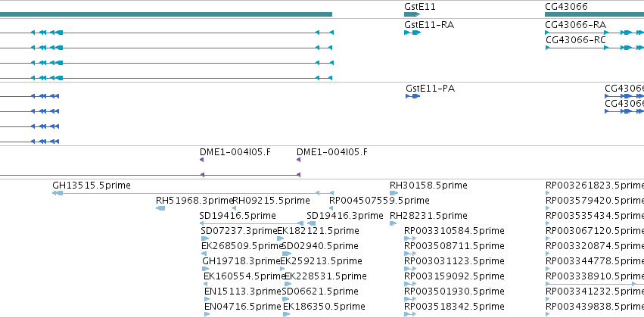Screen dimensions: 644x318
Task: Select the RH28231.5prime EST label
Action: tap(428, 216)
